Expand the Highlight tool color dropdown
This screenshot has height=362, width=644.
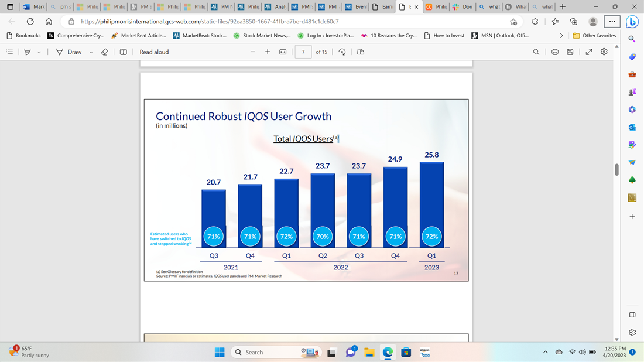pyautogui.click(x=39, y=52)
